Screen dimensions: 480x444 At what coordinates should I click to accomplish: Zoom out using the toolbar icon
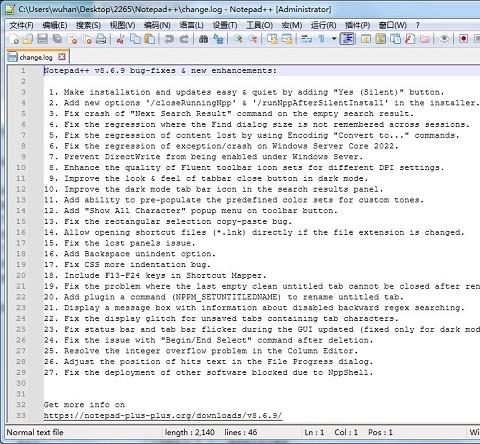click(x=254, y=39)
